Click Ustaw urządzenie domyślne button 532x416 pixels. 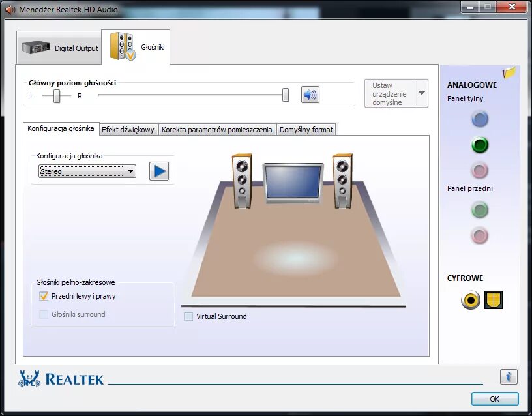click(x=390, y=94)
